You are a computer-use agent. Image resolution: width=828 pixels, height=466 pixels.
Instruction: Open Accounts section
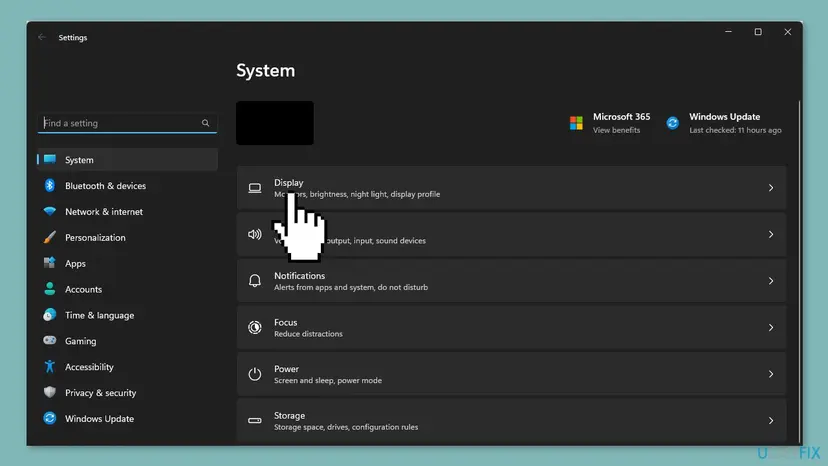point(127,289)
